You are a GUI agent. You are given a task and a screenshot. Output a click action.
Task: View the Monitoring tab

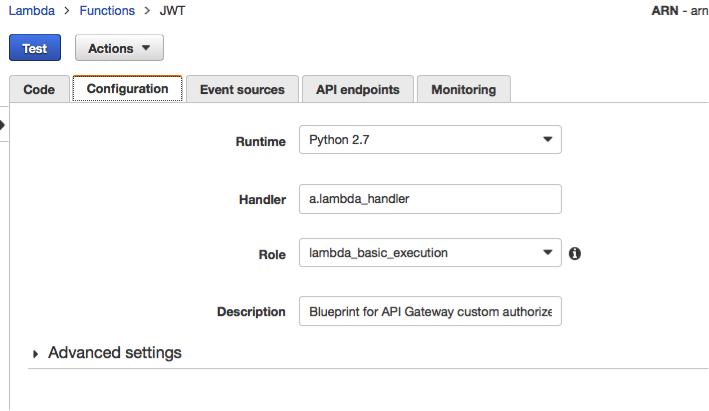click(x=463, y=89)
